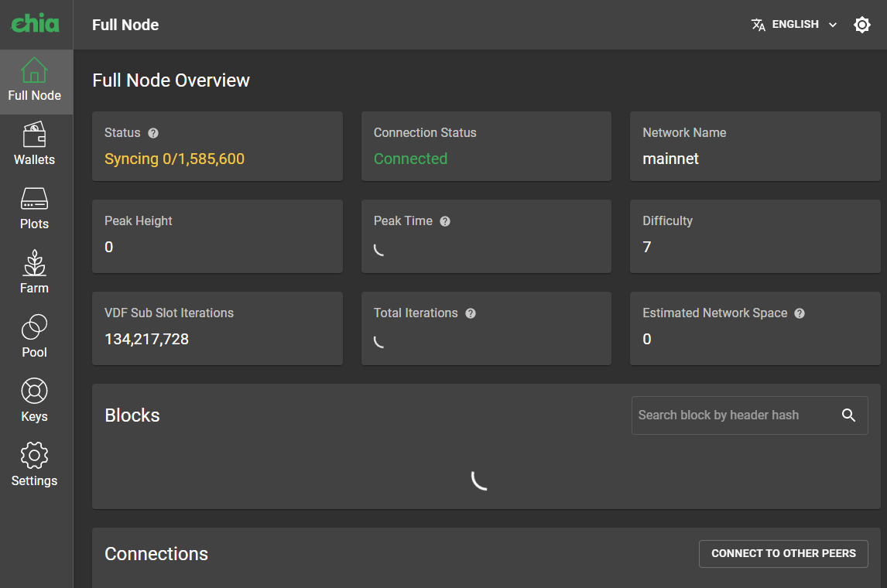This screenshot has height=588, width=887.
Task: Focus the Search block by header hash field
Action: point(749,415)
